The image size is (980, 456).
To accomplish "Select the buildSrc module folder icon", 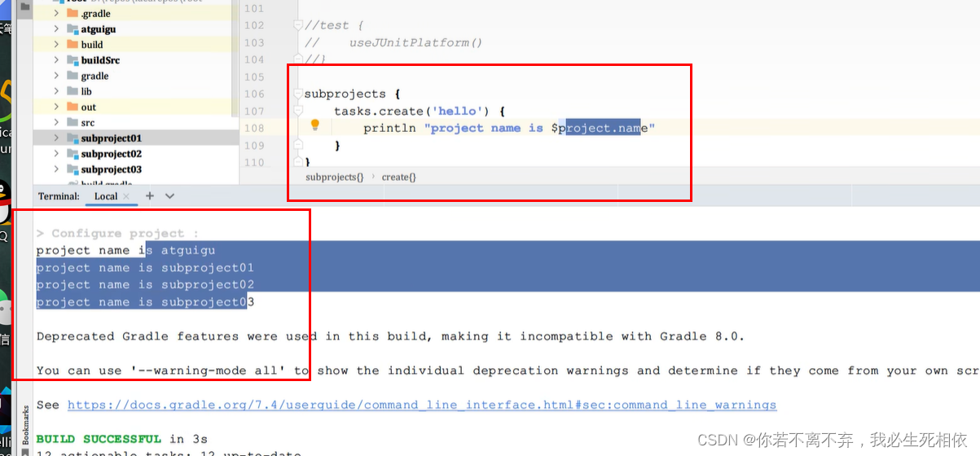I will point(73,60).
